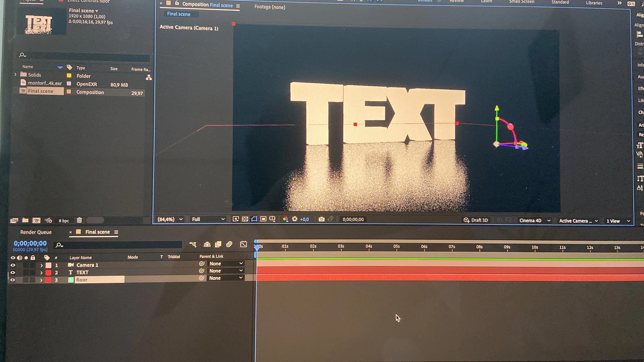Click the snapshot camera icon
644x362 pixels.
click(x=321, y=219)
